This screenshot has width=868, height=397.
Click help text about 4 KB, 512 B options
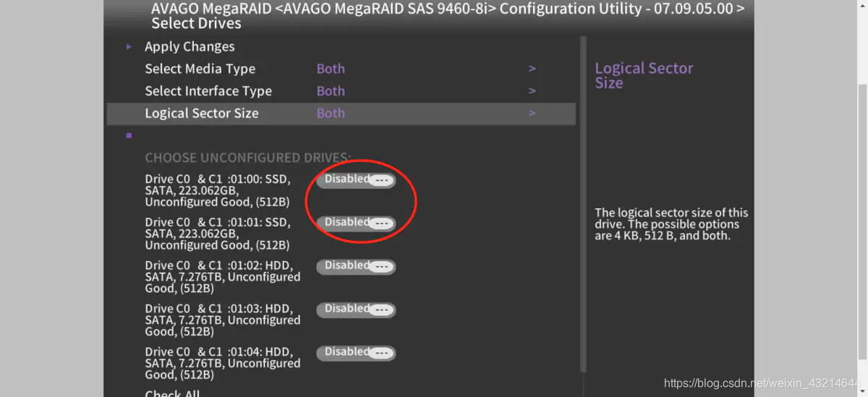point(671,224)
